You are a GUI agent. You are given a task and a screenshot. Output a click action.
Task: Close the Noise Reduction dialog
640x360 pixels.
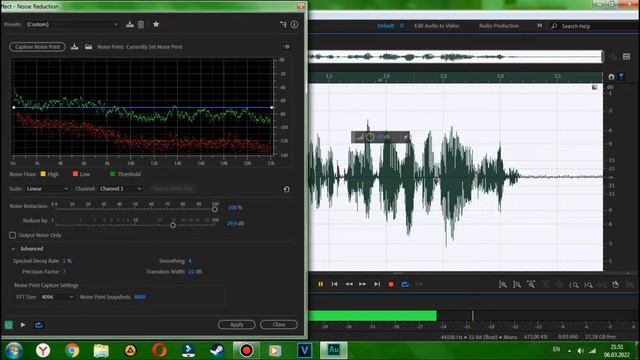[279, 324]
